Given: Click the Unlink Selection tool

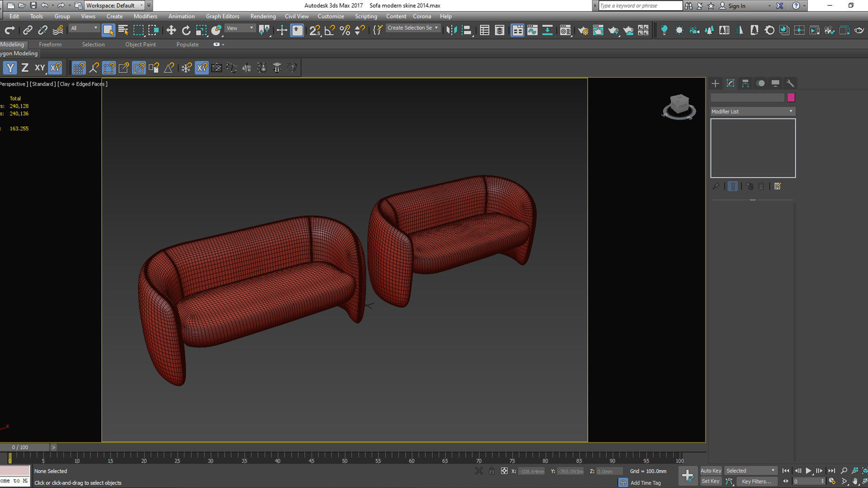Looking at the screenshot, I should point(42,30).
